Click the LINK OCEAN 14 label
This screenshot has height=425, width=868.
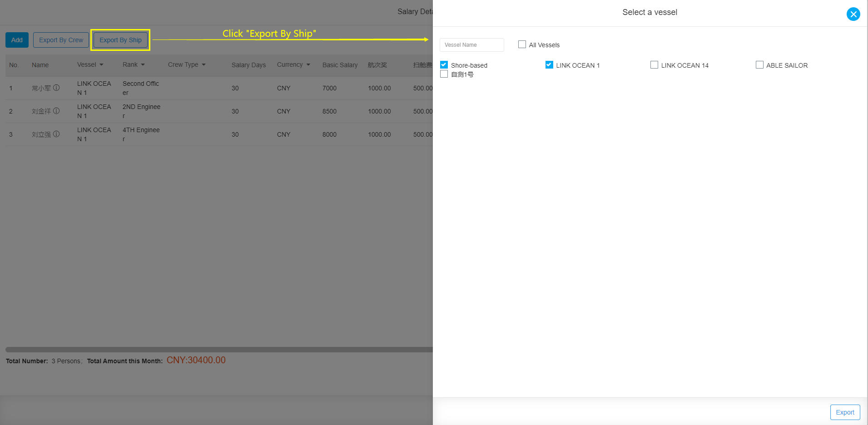[684, 65]
